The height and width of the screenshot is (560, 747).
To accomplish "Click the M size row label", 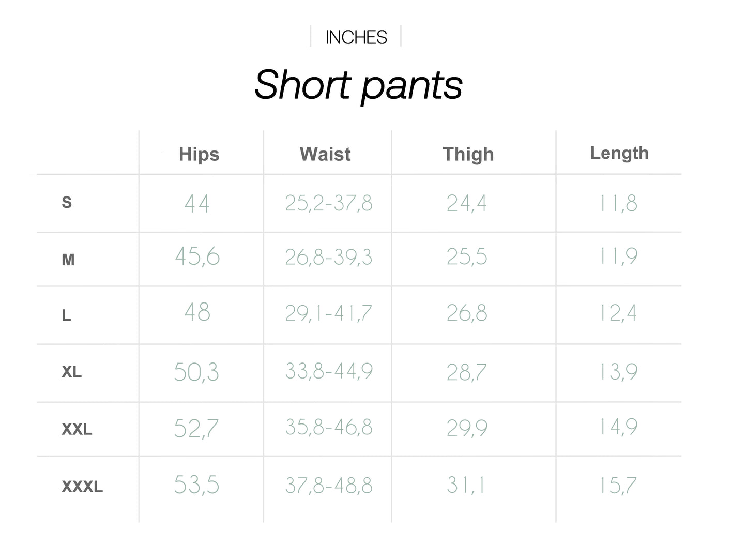I will [x=68, y=260].
